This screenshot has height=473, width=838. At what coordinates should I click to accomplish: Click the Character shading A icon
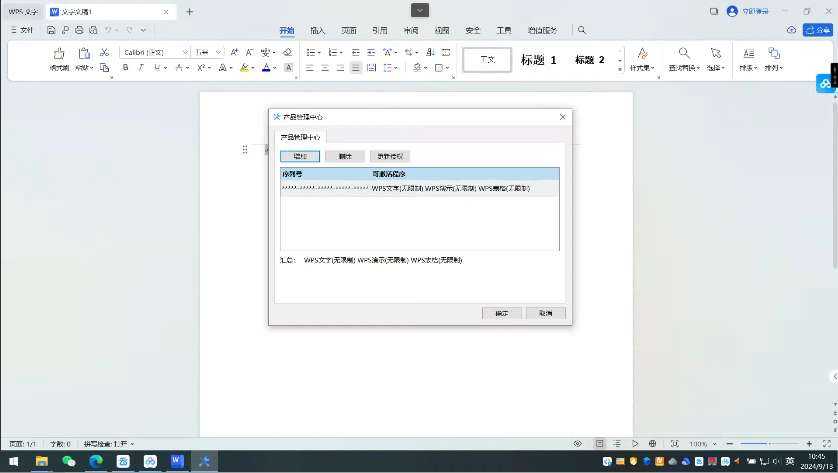[x=288, y=67]
